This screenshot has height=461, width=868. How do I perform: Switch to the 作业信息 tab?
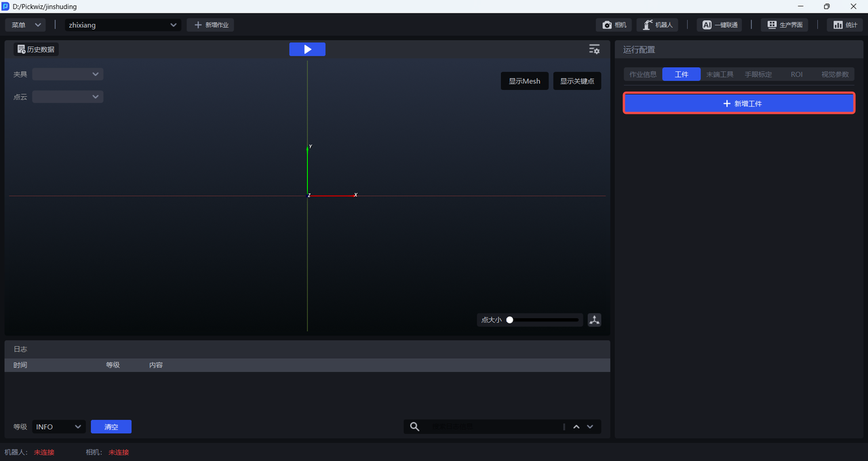(x=643, y=75)
